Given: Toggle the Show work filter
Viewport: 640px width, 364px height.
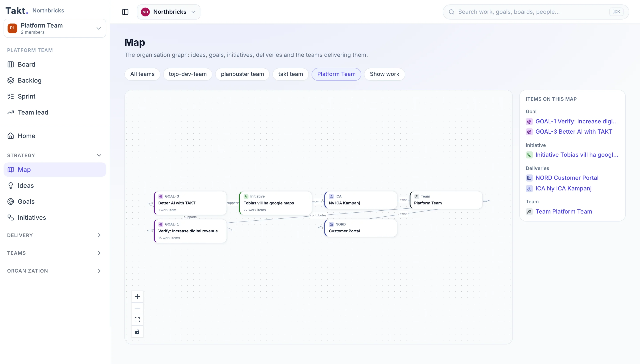Looking at the screenshot, I should 384,74.
